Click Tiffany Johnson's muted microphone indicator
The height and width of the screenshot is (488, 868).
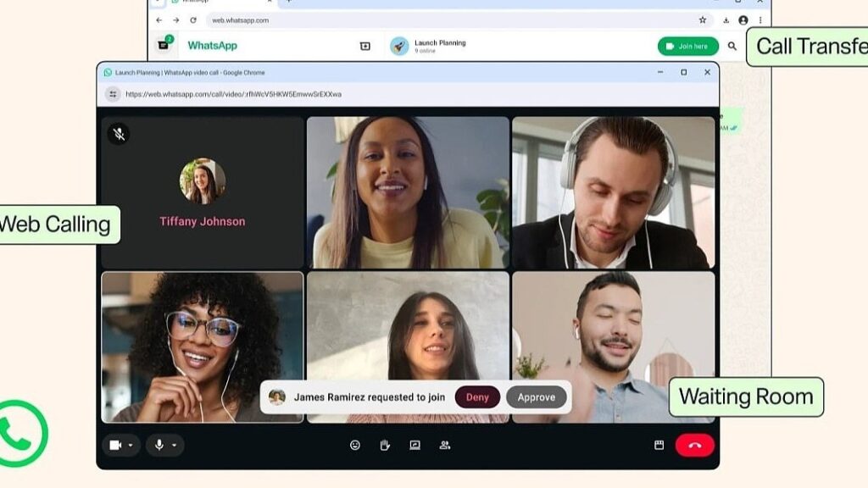119,134
